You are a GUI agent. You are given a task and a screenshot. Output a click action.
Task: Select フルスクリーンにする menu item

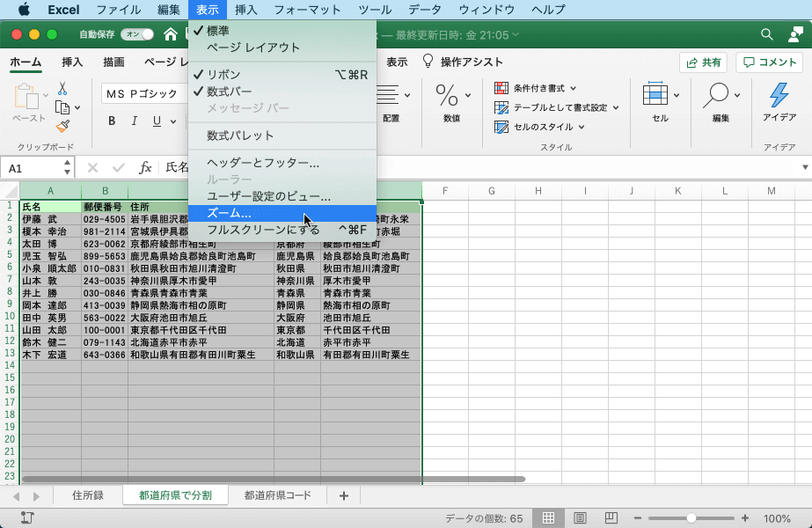(x=282, y=230)
